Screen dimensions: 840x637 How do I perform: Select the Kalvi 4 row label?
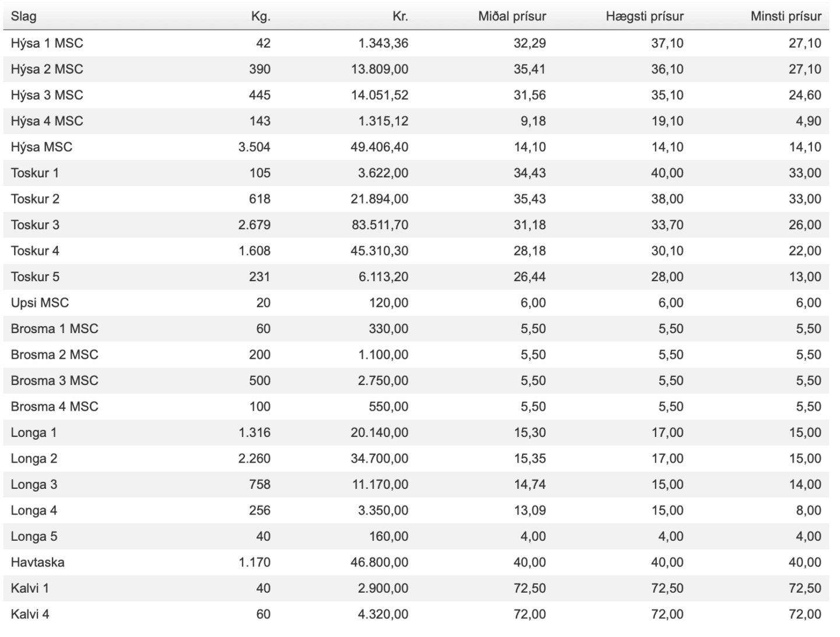coord(30,614)
